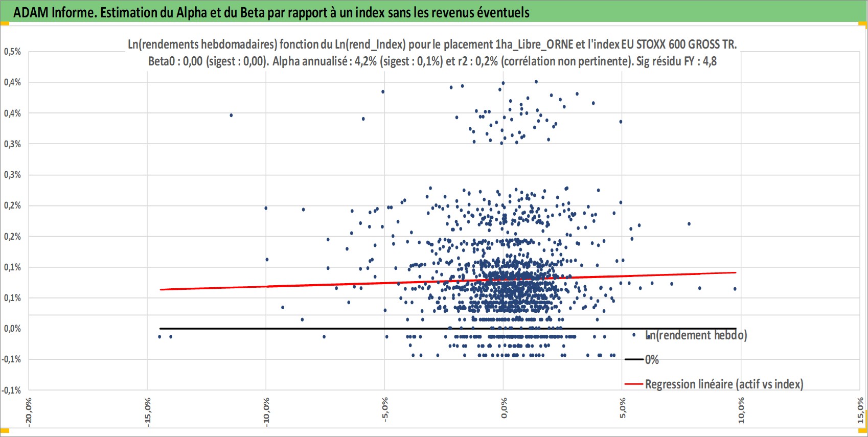This screenshot has width=868, height=437.
Task: Click the "0,5%" vertical axis label
Action: [13, 52]
